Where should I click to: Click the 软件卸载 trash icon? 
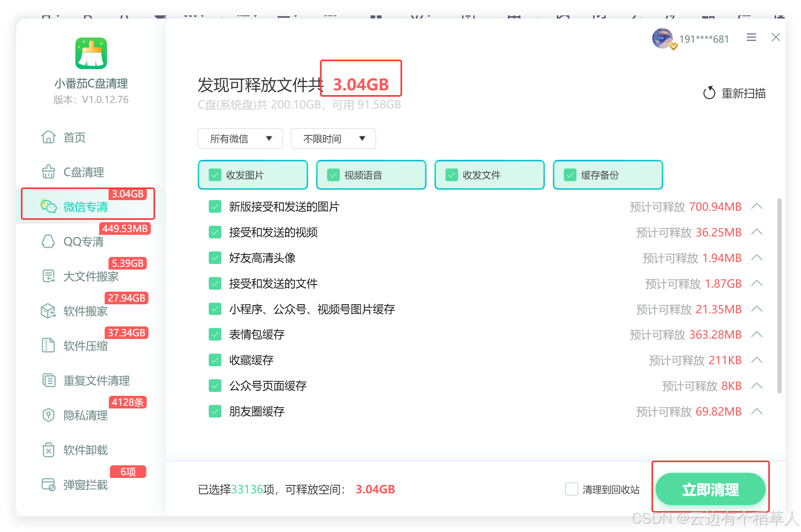click(x=48, y=450)
